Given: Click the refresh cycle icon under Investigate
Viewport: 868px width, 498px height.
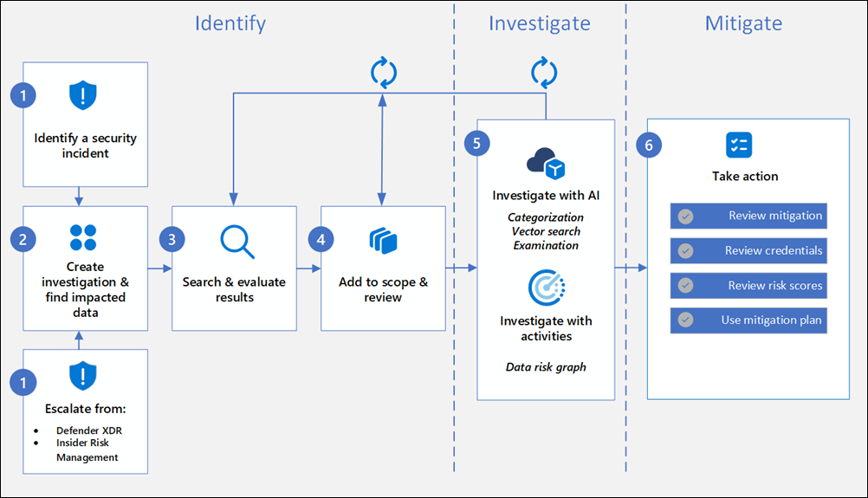Looking at the screenshot, I should click(x=543, y=72).
